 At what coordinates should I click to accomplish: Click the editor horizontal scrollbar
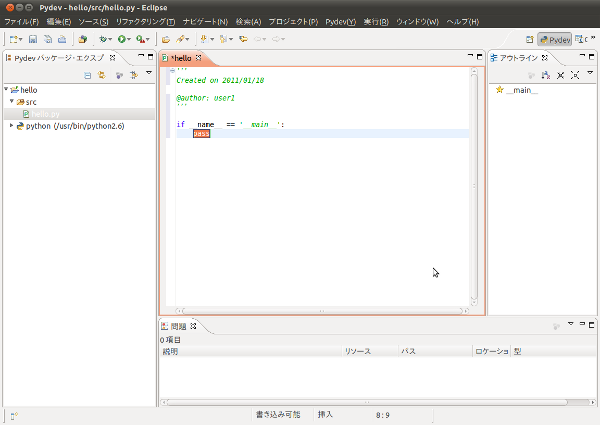click(322, 311)
